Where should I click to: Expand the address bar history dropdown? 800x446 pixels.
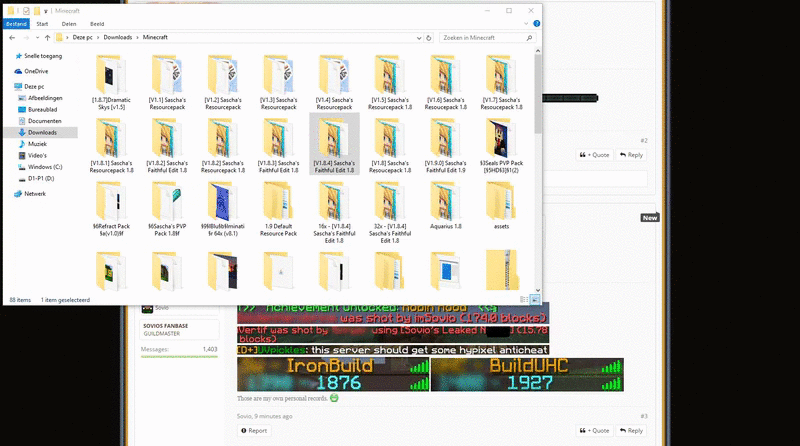pos(419,38)
